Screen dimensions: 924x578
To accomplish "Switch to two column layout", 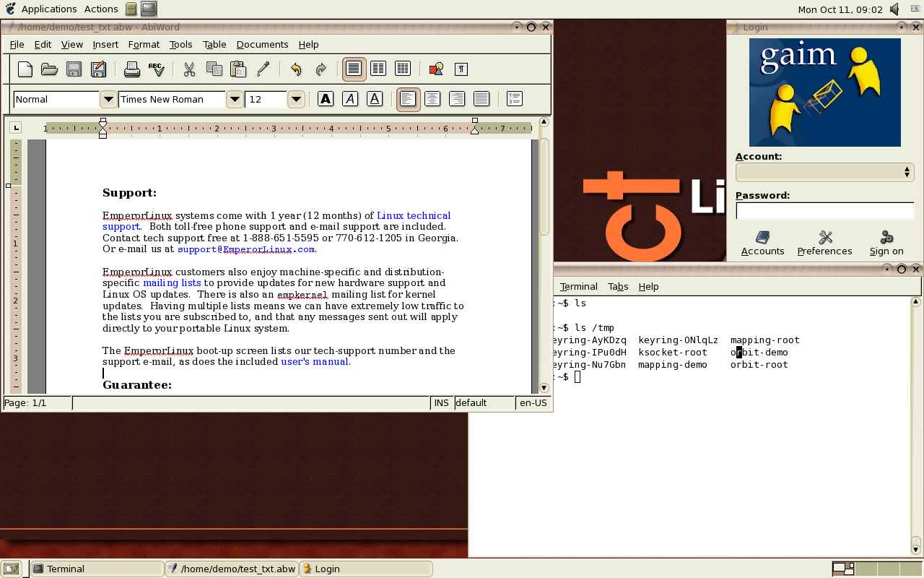I will coord(378,69).
